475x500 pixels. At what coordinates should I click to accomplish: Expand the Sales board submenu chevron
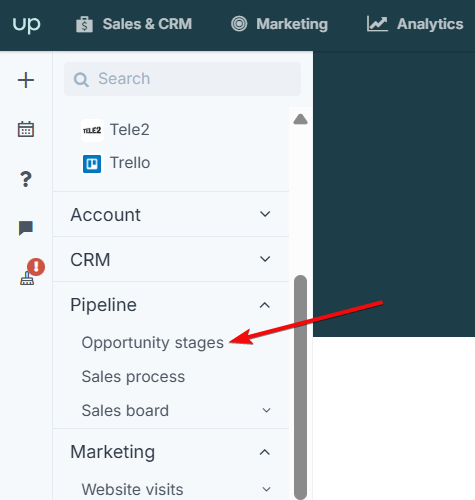pyautogui.click(x=266, y=410)
